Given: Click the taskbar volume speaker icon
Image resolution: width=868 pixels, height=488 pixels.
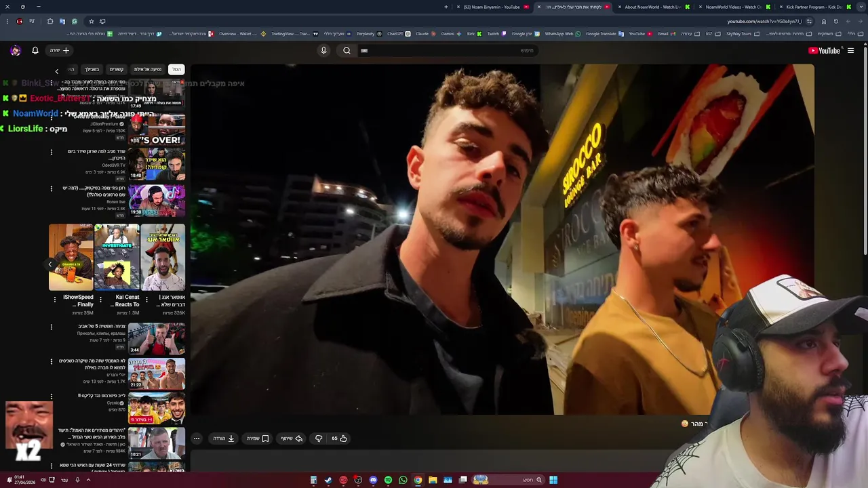Looking at the screenshot, I should coord(43,480).
